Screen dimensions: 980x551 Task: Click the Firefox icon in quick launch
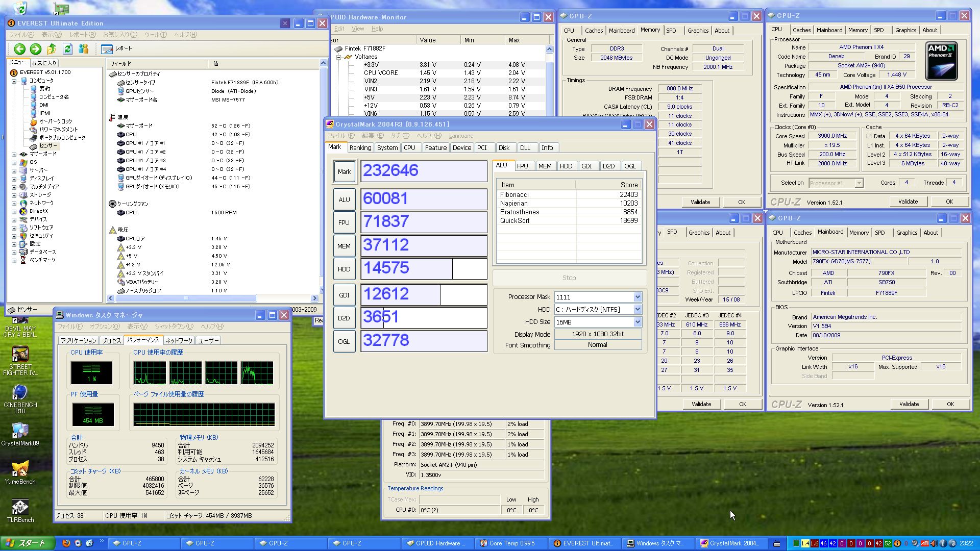(x=66, y=543)
